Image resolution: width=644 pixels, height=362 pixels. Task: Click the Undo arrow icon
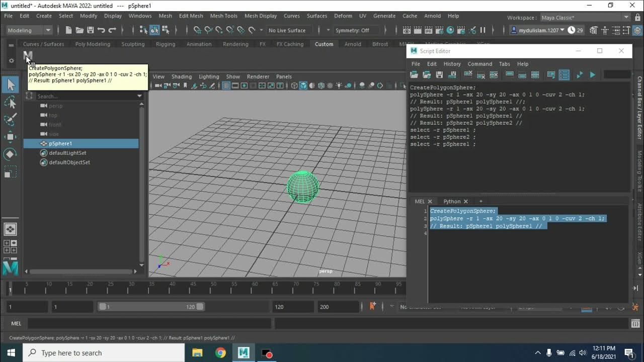tap(101, 30)
